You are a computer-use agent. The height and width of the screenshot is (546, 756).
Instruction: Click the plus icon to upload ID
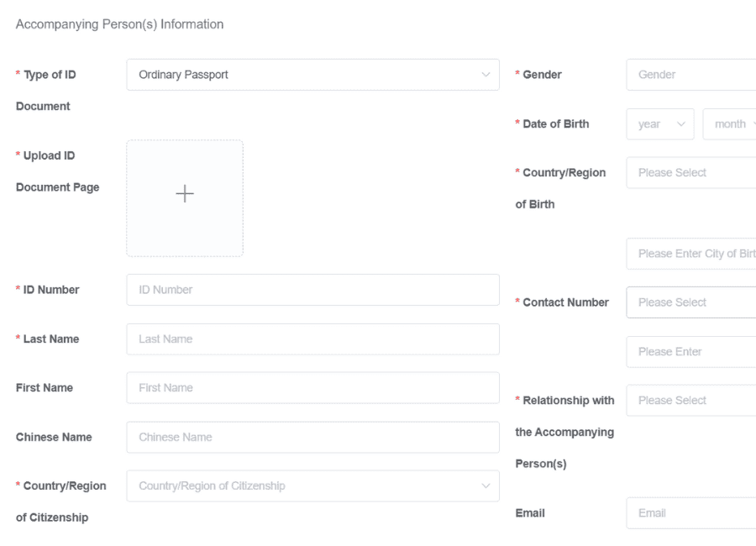tap(185, 194)
